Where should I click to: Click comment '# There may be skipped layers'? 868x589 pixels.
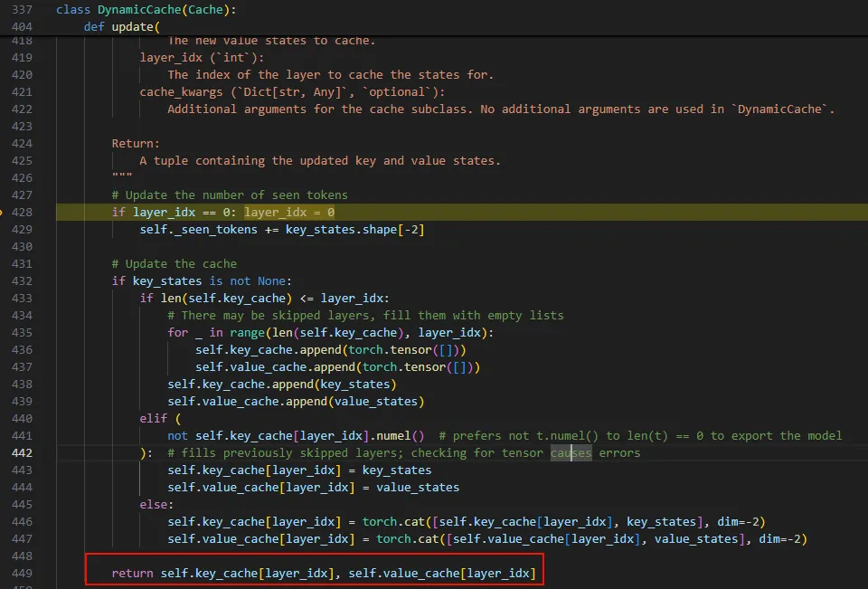click(365, 315)
